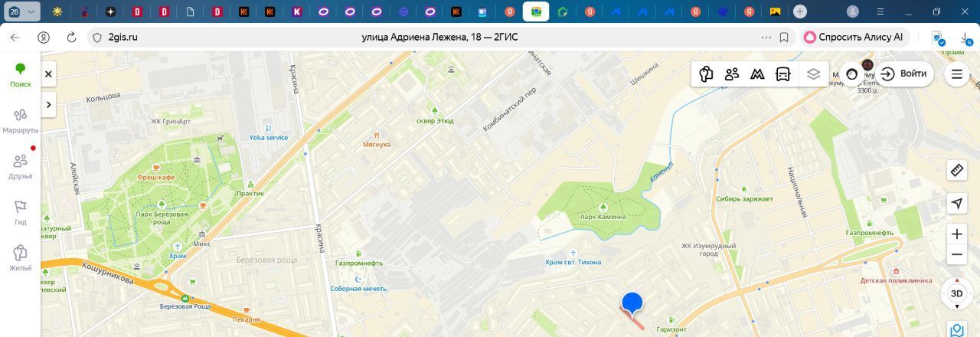Click the Войти login button
The image size is (980, 337).
point(904,74)
